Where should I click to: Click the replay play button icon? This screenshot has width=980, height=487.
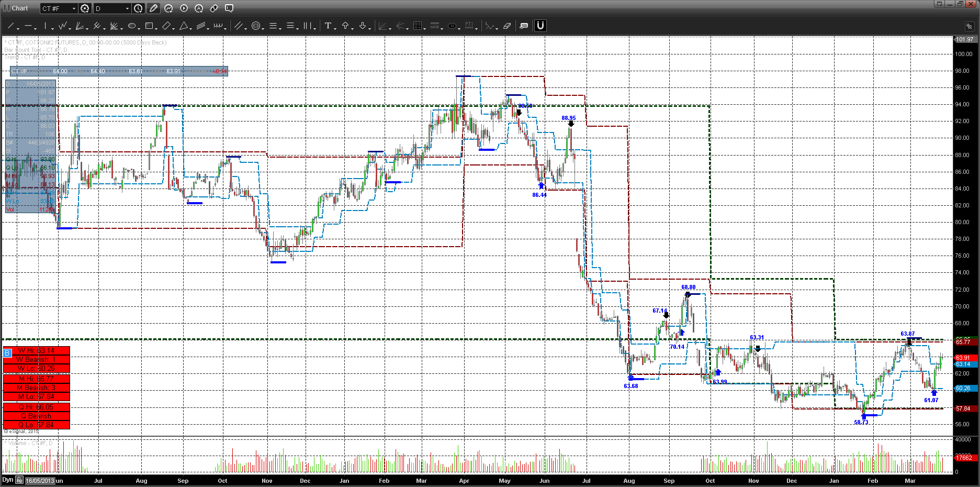point(184,8)
